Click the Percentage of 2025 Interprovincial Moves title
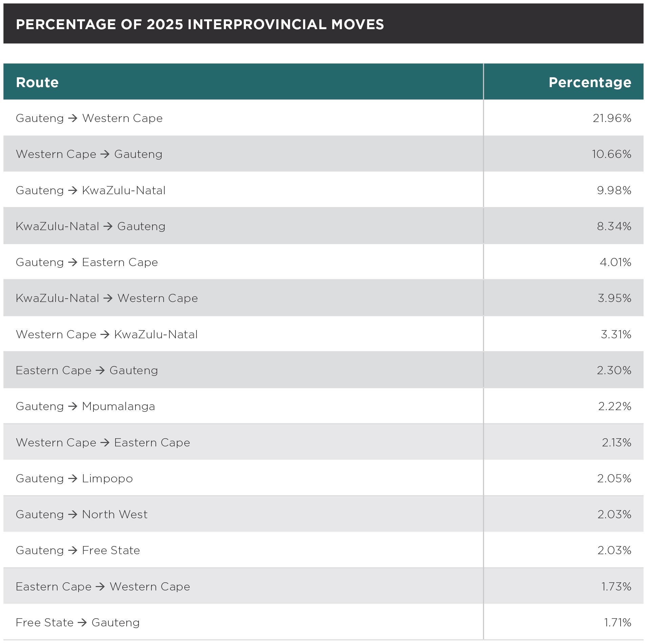The image size is (647, 644). pos(200,24)
